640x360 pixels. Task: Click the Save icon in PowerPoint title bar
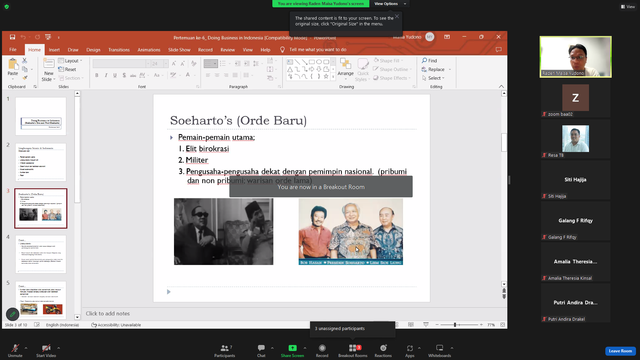12,37
